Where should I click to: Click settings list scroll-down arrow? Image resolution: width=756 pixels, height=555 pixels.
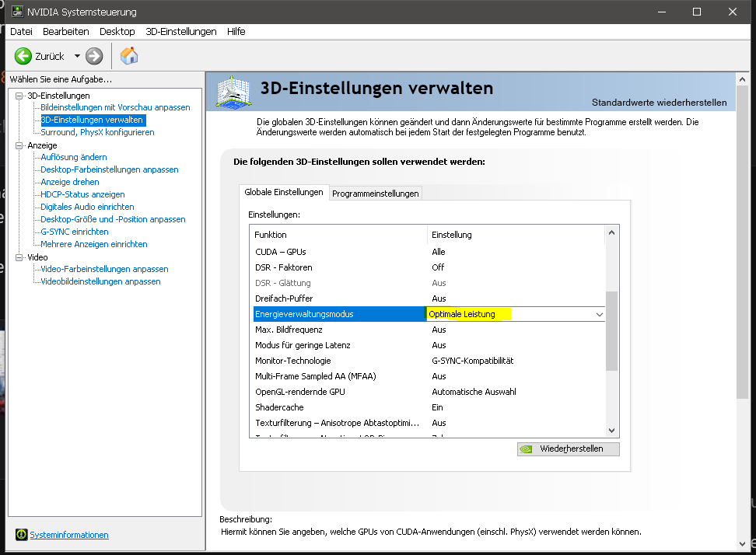click(x=611, y=431)
